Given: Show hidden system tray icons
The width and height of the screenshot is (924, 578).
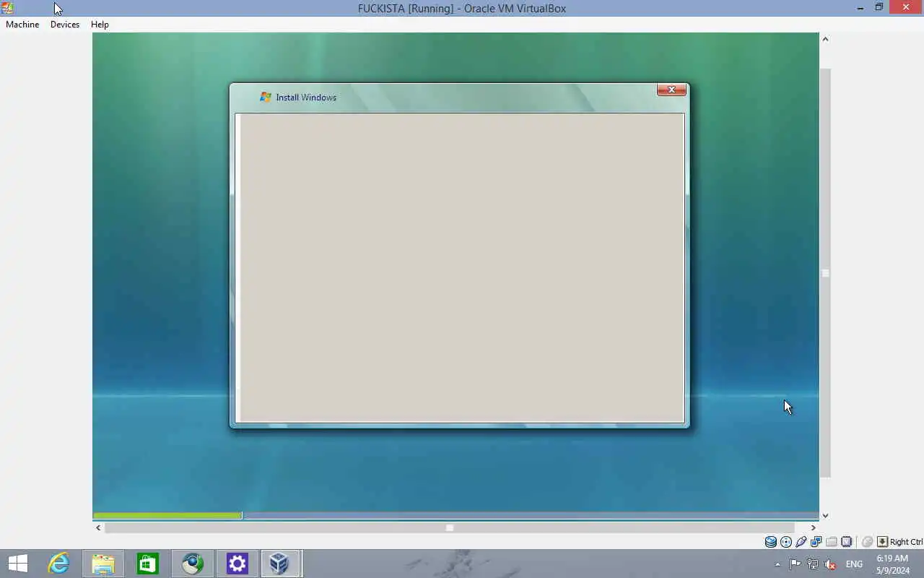Looking at the screenshot, I should point(777,564).
